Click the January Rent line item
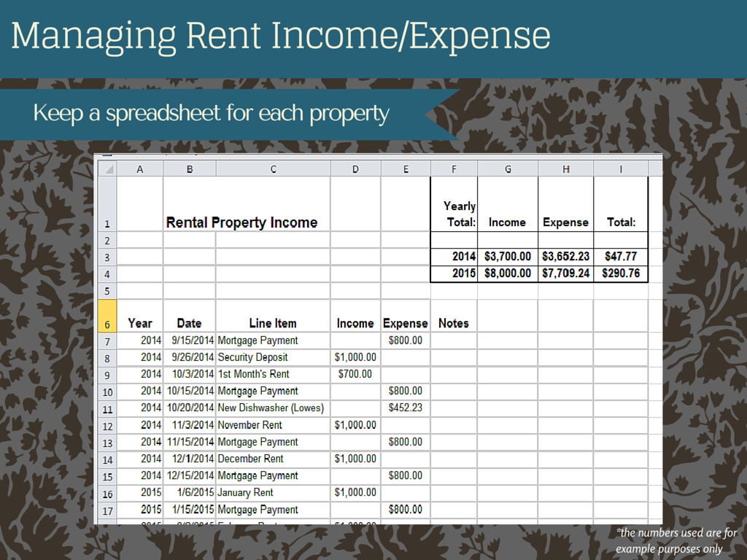Image resolution: width=747 pixels, height=560 pixels. click(246, 492)
